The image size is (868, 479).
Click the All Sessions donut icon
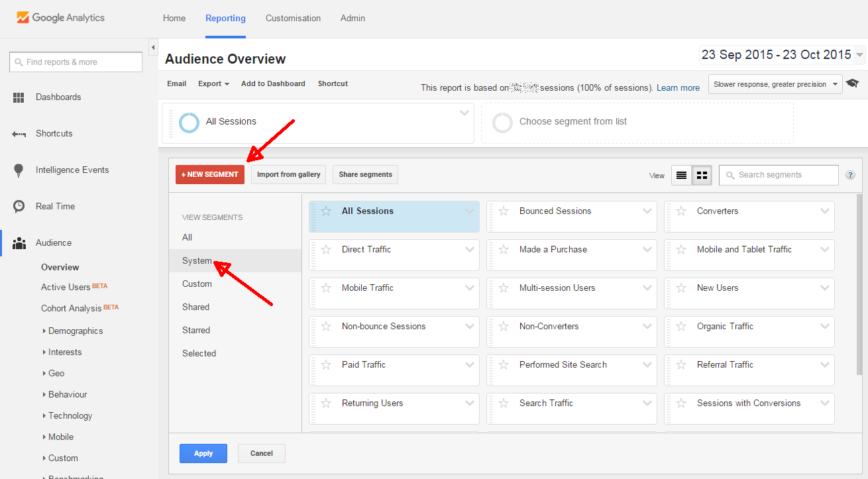189,122
